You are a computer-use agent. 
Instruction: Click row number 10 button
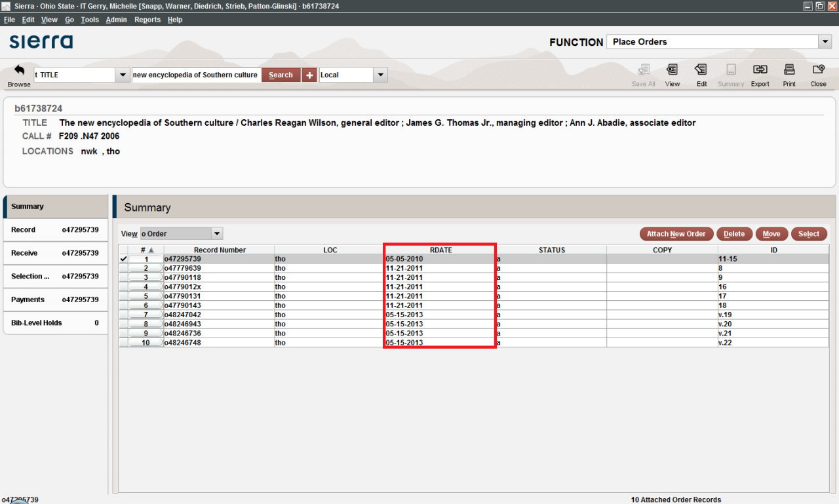[x=146, y=343]
